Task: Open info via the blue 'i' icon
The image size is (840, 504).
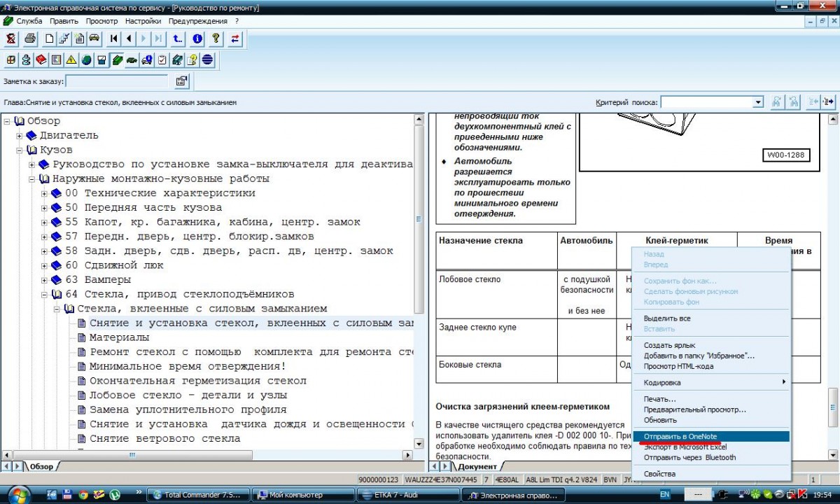Action: 197,38
